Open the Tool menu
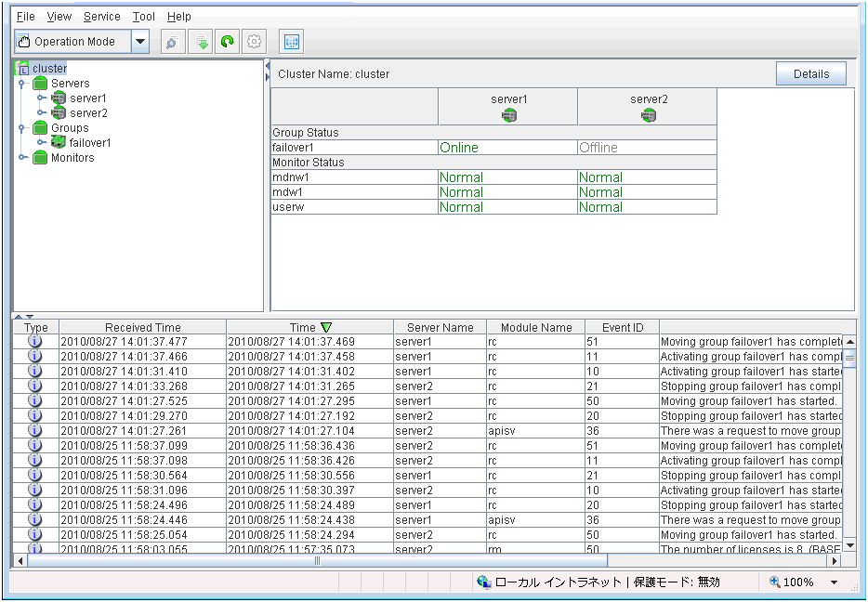Screen dimensions: 868x602 143,17
